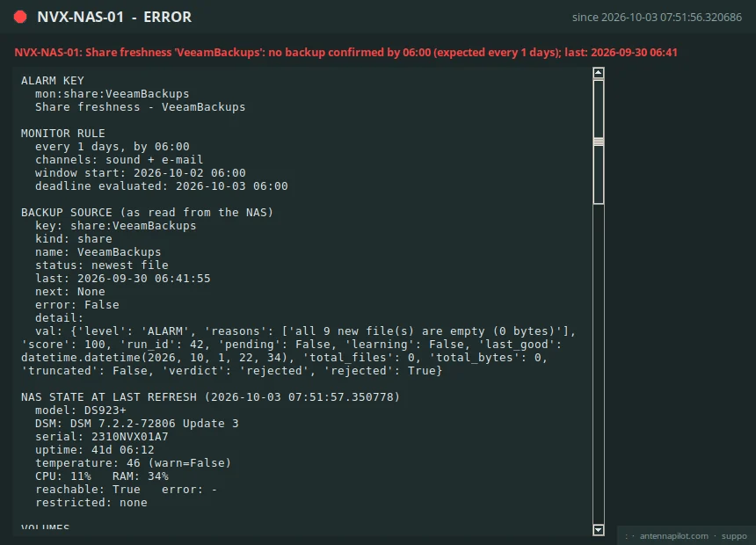Select 'window start: 2026-10-02 06:00'
The height and width of the screenshot is (545, 756).
coord(141,172)
